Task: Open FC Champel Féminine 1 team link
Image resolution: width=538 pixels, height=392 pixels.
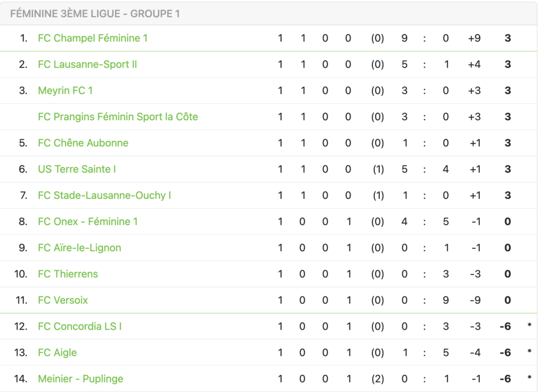Action: [x=92, y=38]
